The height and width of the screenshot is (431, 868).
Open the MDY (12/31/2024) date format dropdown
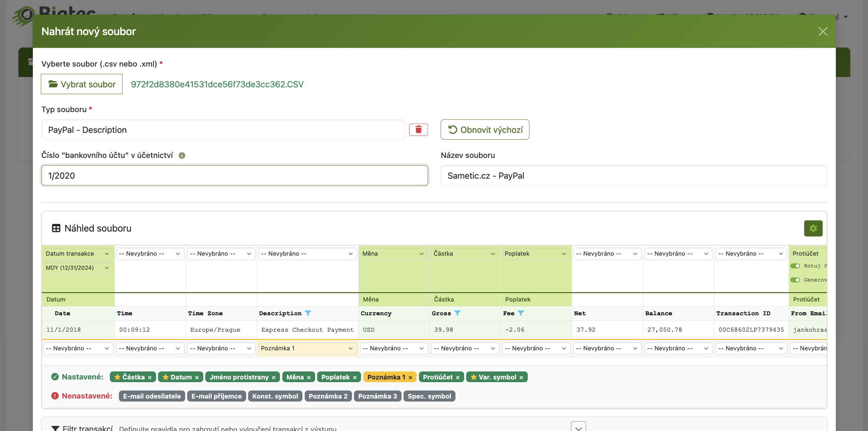pyautogui.click(x=77, y=268)
